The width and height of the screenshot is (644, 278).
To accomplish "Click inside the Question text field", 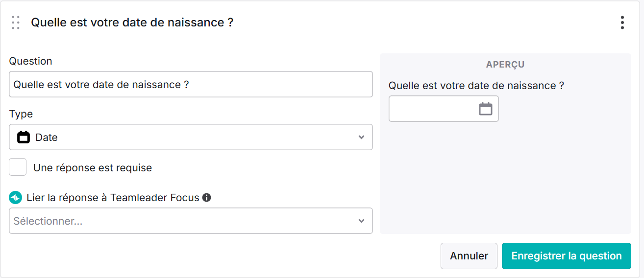I will point(191,84).
